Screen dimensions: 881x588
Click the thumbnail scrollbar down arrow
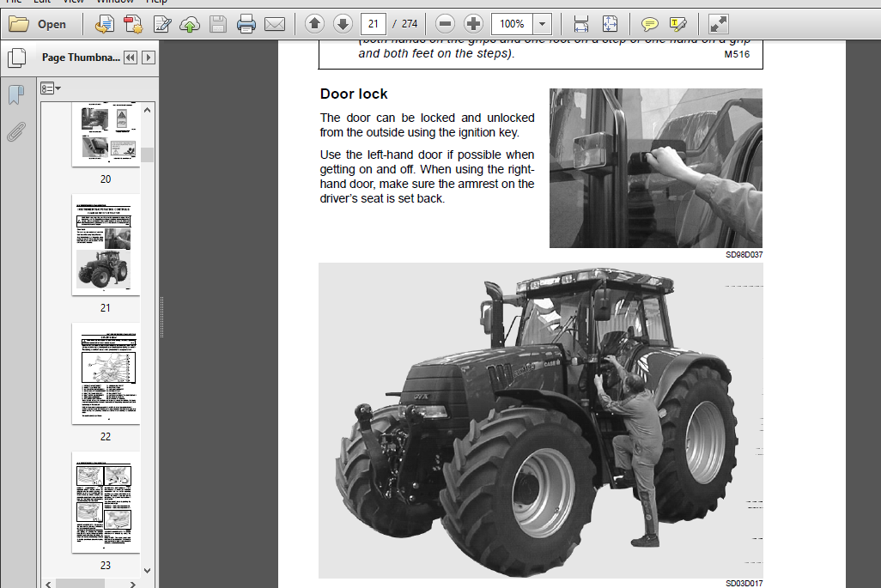[147, 571]
